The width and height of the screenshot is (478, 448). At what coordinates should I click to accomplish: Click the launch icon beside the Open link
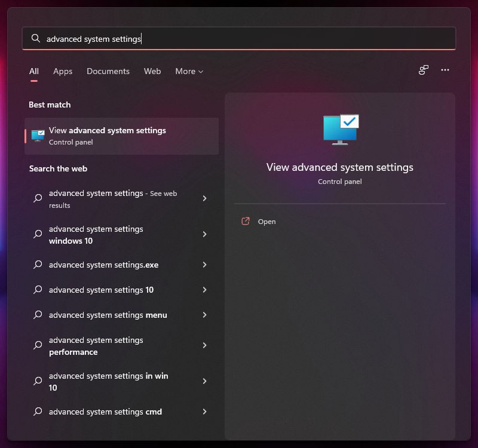tap(245, 221)
